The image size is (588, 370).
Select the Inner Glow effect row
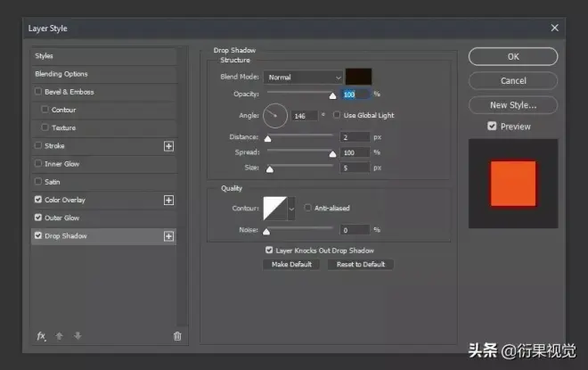(x=104, y=164)
